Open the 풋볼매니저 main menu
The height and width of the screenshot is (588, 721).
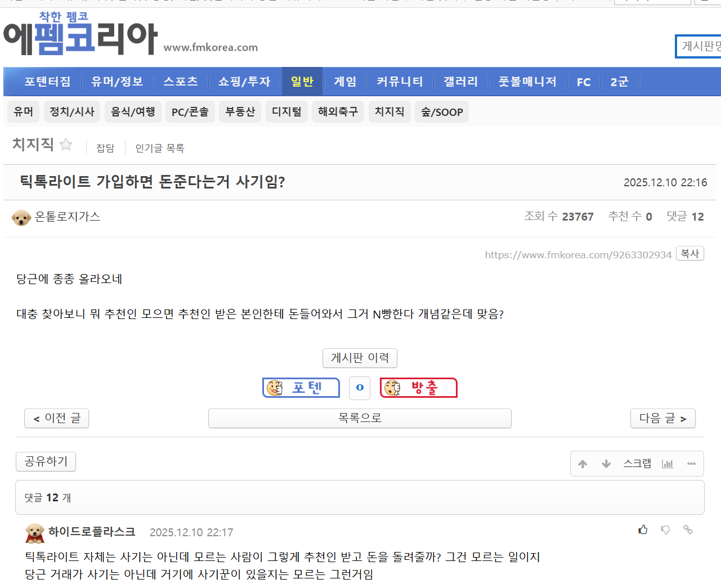[x=527, y=82]
